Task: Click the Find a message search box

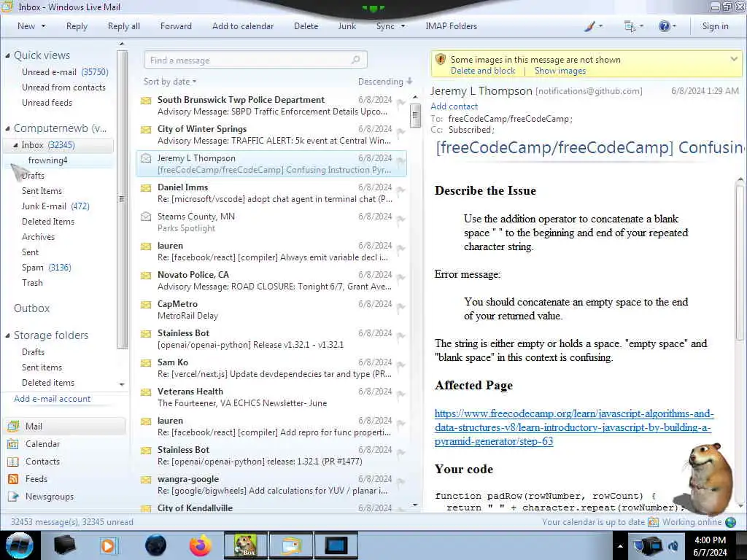Action: coord(255,60)
